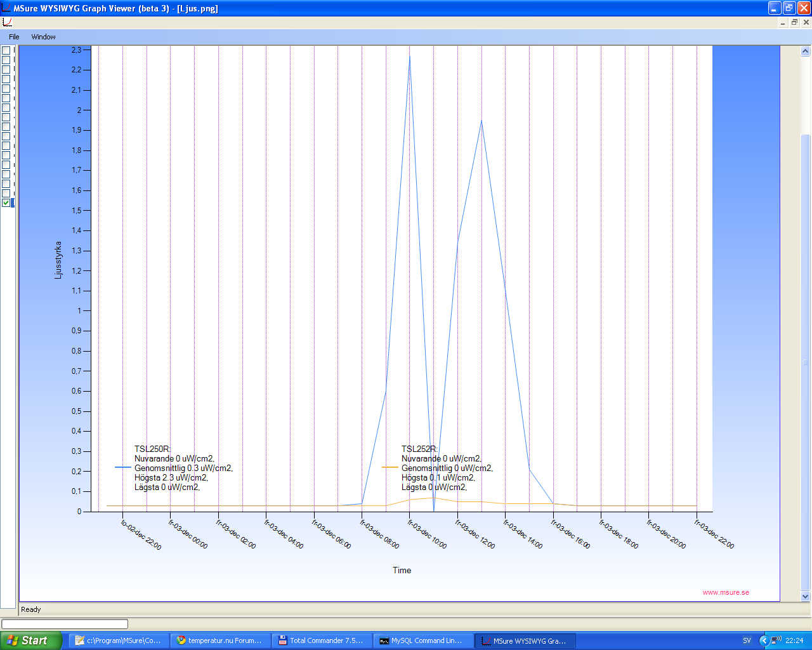
Task: Close the inner Ljus.png document window
Action: tap(806, 22)
